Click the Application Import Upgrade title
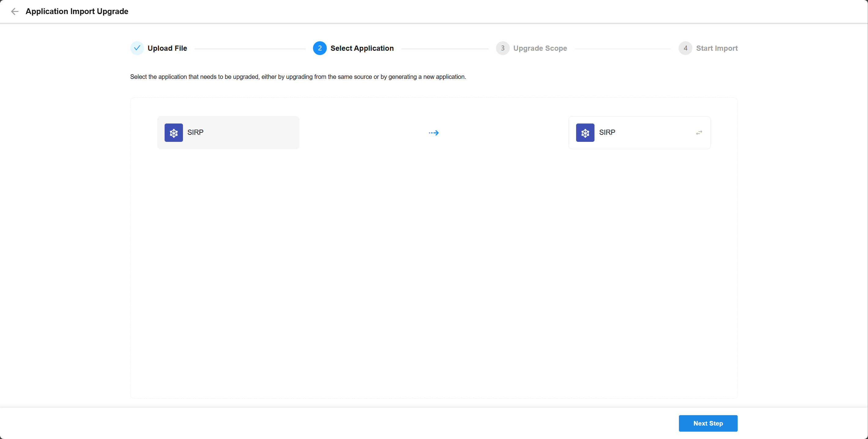This screenshot has width=868, height=439. coord(77,11)
